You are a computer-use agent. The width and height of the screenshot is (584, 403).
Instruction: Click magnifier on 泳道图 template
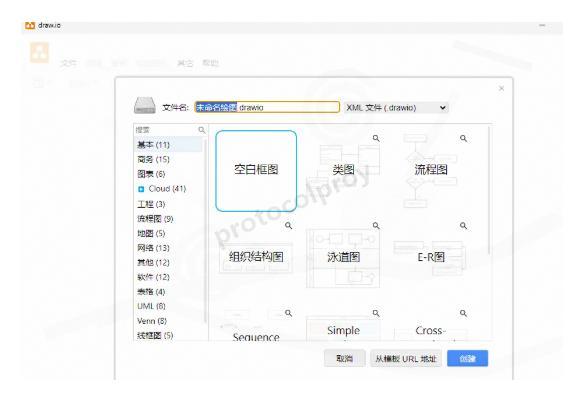(x=376, y=225)
